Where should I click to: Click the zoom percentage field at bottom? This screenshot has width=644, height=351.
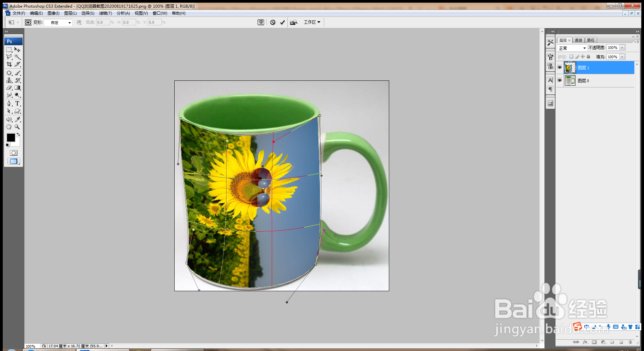click(32, 346)
